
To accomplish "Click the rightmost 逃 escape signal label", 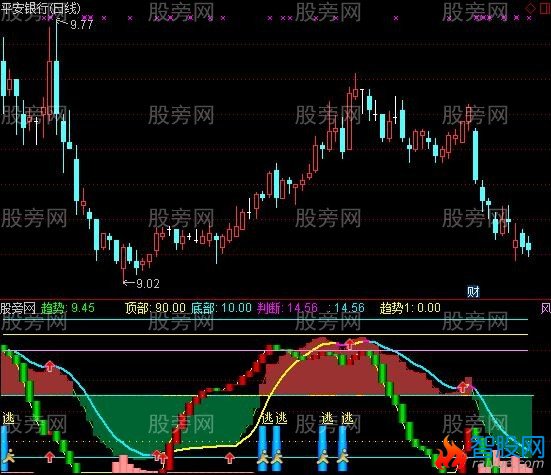I will pos(347,418).
